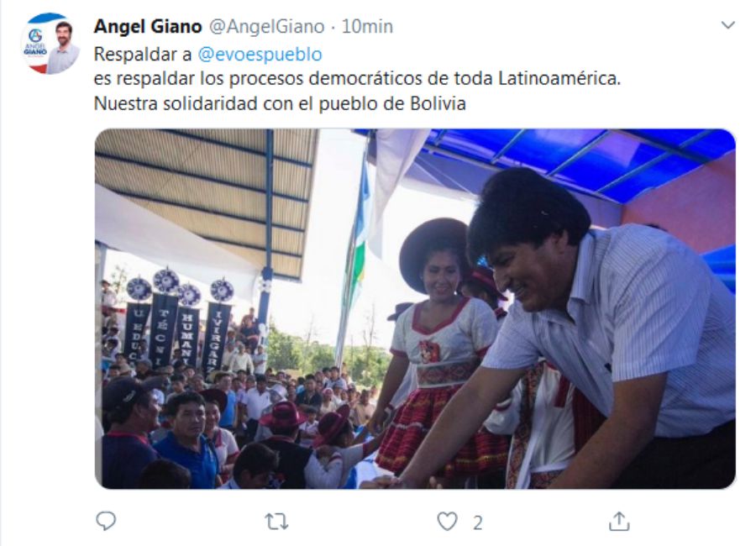Open the share tweet icon
This screenshot has width=756, height=546.
pos(619,522)
